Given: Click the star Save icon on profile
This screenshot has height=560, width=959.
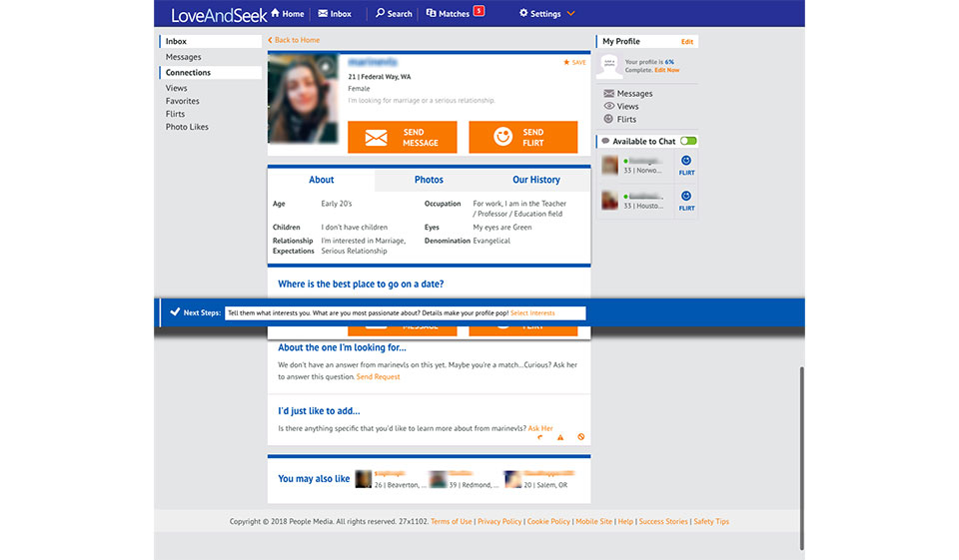Looking at the screenshot, I should (x=566, y=62).
